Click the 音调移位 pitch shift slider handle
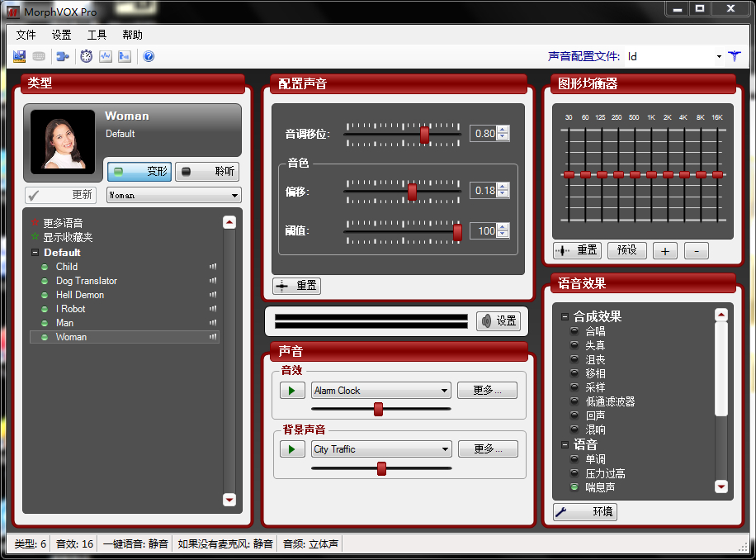This screenshot has height=560, width=756. coord(424,135)
